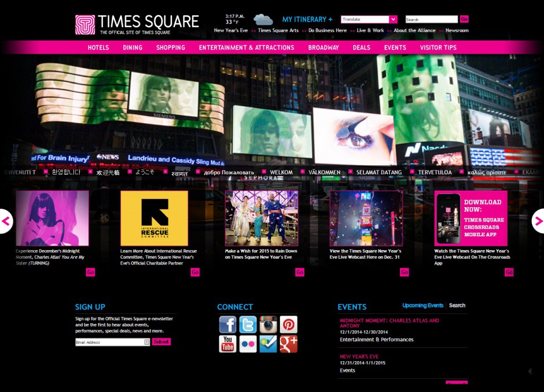Viewport: 544px width, 392px height.
Task: Click Go under New Year's Eve Webcast card
Action: 404,272
